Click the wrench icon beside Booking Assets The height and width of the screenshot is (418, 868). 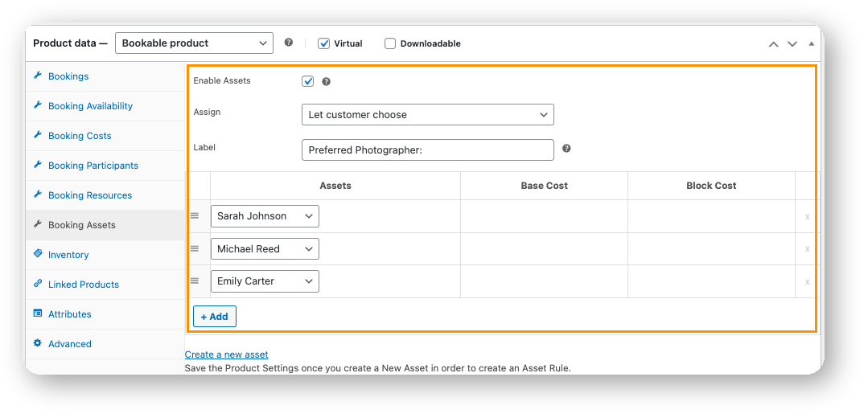point(38,224)
